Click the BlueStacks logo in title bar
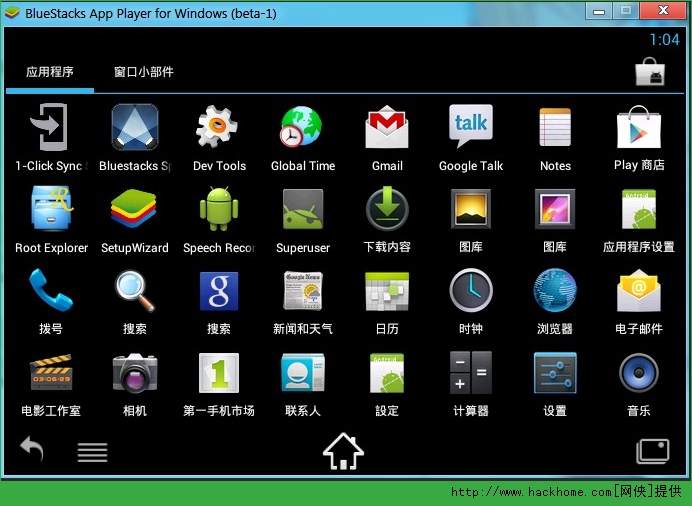Screen dimensions: 692x506 tap(12, 12)
